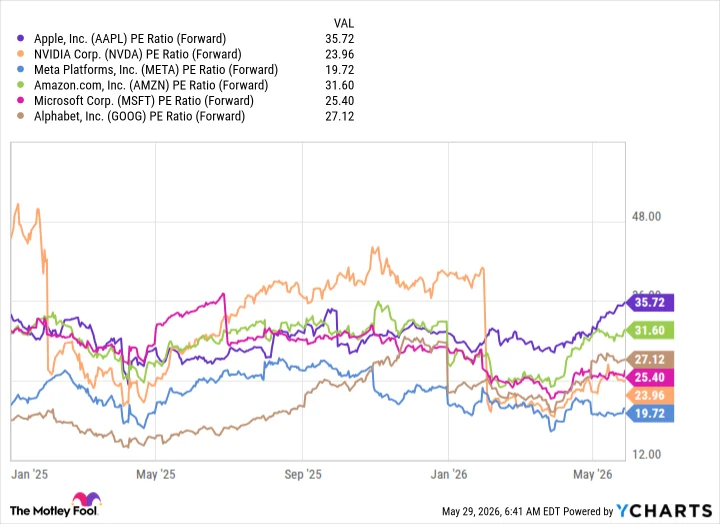Click the pink Microsoft legend dot

coord(20,101)
